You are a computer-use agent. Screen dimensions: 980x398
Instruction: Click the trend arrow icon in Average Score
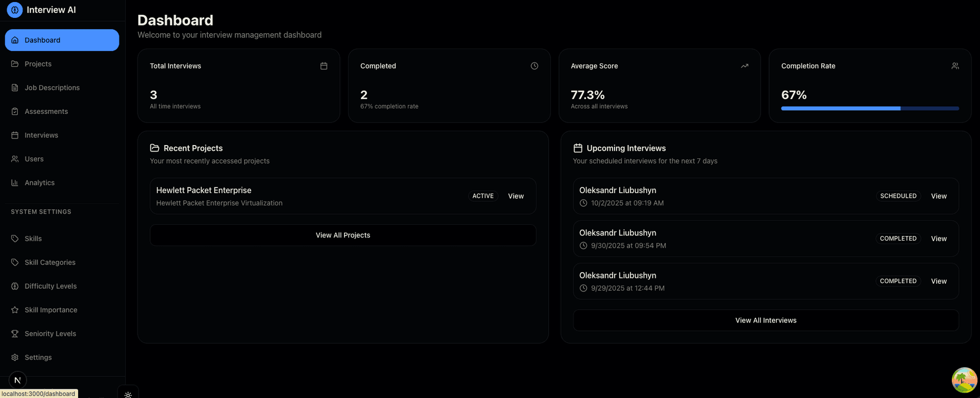745,66
